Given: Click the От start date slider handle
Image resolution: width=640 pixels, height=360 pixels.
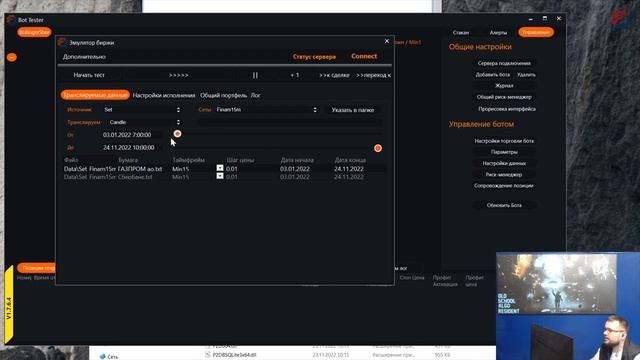Looking at the screenshot, I should pyautogui.click(x=177, y=134).
